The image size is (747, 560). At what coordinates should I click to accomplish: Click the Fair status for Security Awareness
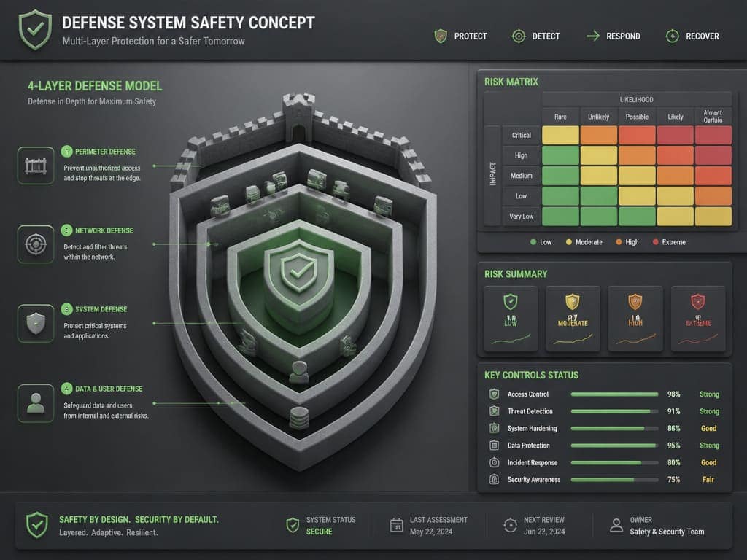click(x=708, y=480)
